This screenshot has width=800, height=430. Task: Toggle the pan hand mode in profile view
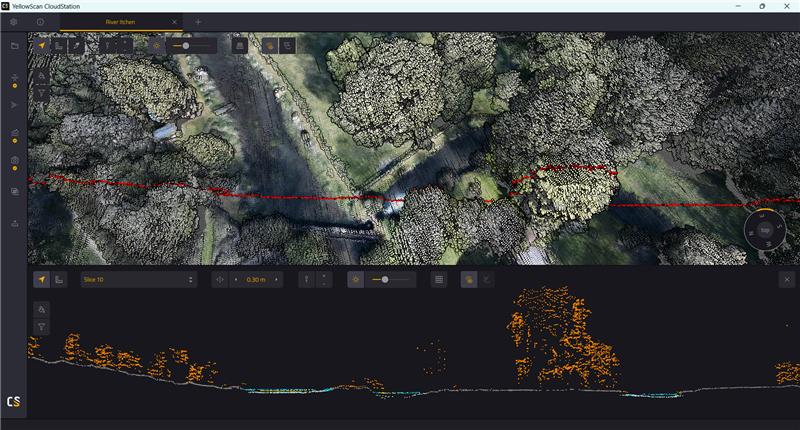click(x=467, y=280)
